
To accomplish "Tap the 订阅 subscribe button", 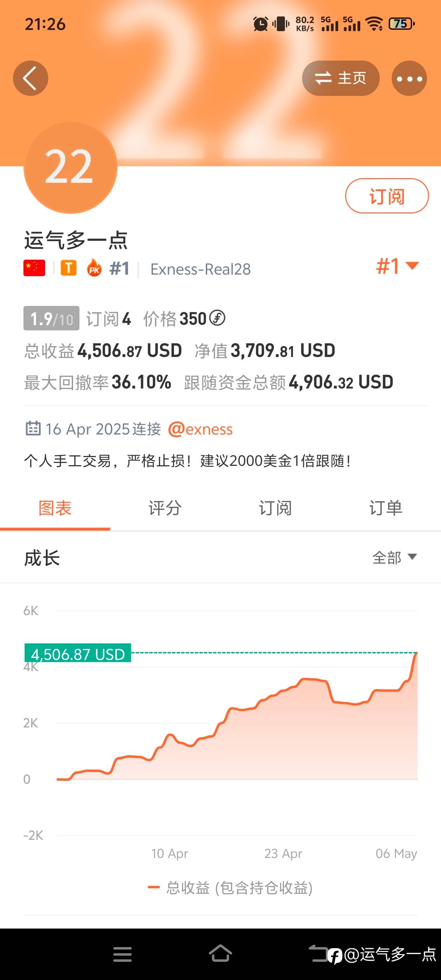I will [x=387, y=196].
